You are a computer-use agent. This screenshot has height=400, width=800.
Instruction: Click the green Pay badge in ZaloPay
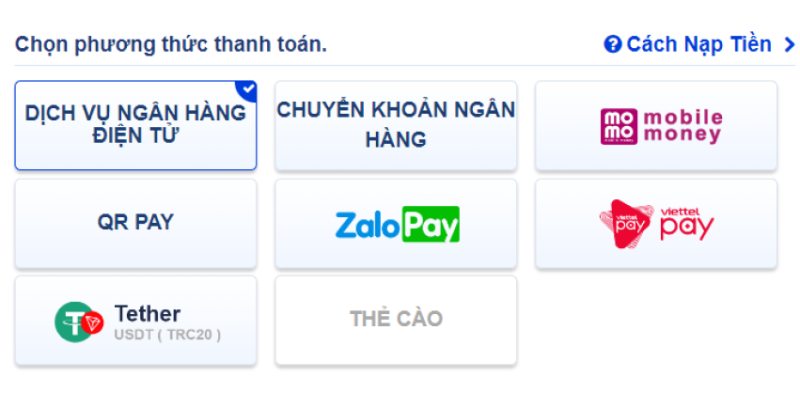tap(430, 224)
